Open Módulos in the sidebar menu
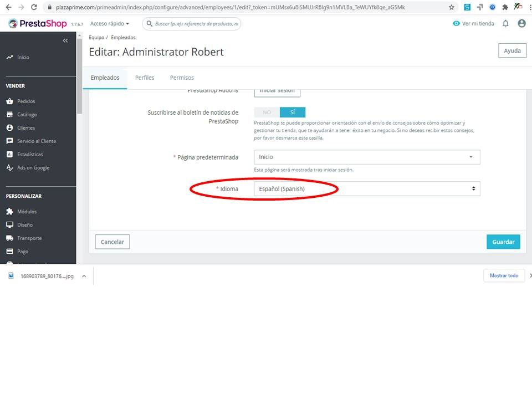 click(27, 211)
